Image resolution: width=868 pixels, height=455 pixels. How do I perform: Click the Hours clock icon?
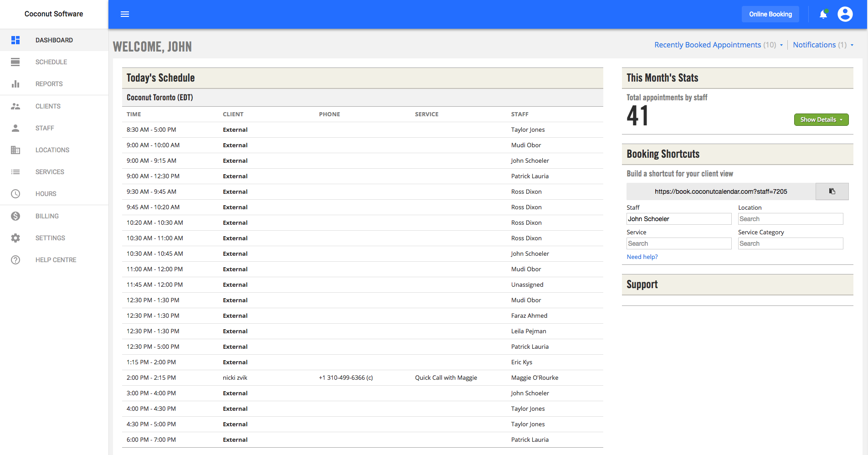[x=15, y=194]
